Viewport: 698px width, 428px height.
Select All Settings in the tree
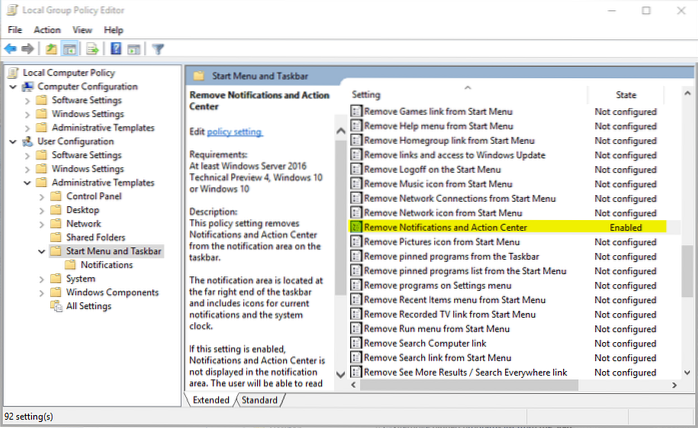[89, 306]
